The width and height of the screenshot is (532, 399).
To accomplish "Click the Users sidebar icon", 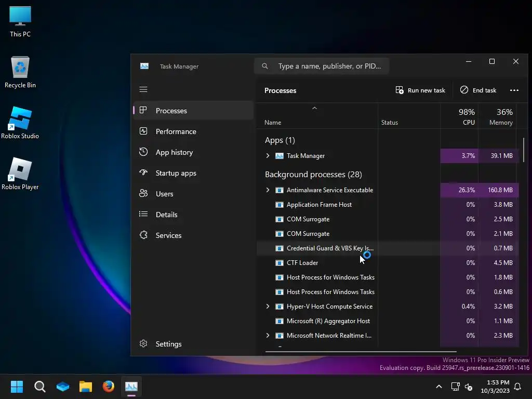I will tap(143, 193).
